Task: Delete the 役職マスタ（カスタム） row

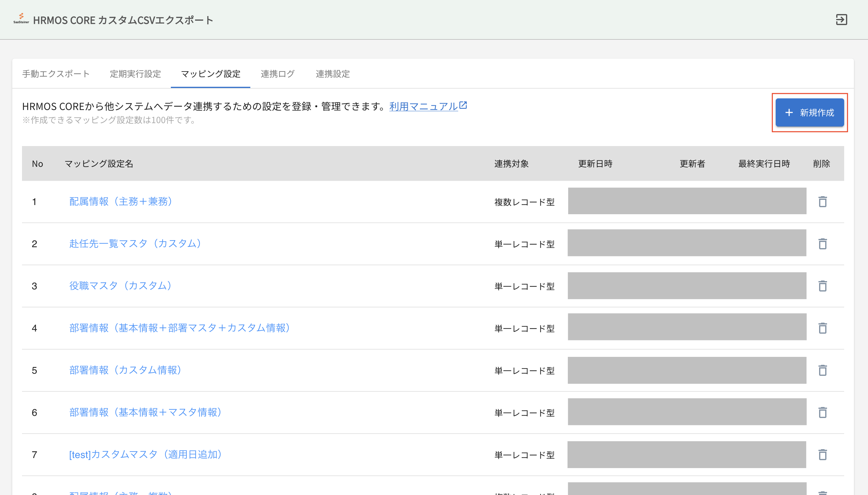Action: click(822, 286)
